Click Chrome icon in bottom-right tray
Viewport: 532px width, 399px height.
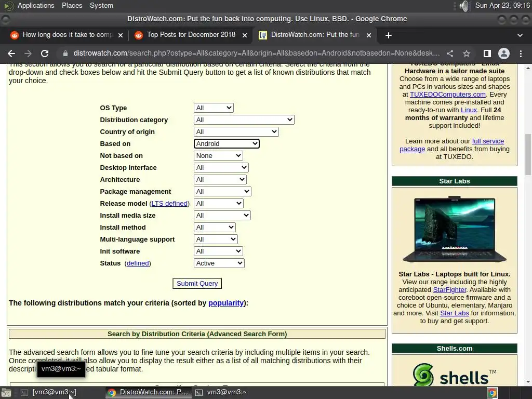coord(493,393)
